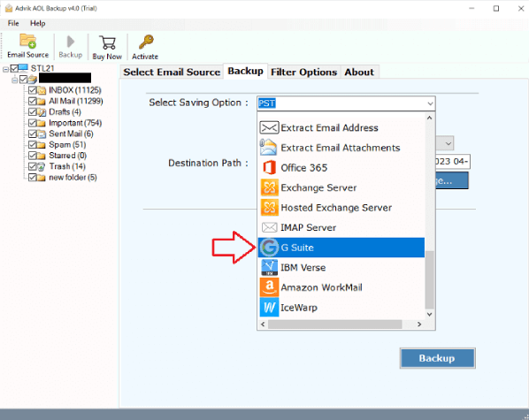Toggle the Sent Mail (6) checkbox

[x=33, y=134]
